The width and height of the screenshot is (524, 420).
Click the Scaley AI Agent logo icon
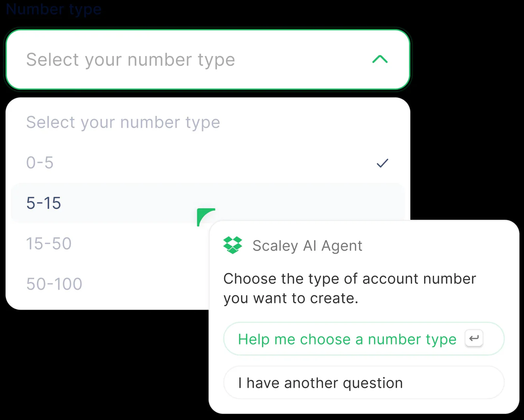[x=233, y=245]
